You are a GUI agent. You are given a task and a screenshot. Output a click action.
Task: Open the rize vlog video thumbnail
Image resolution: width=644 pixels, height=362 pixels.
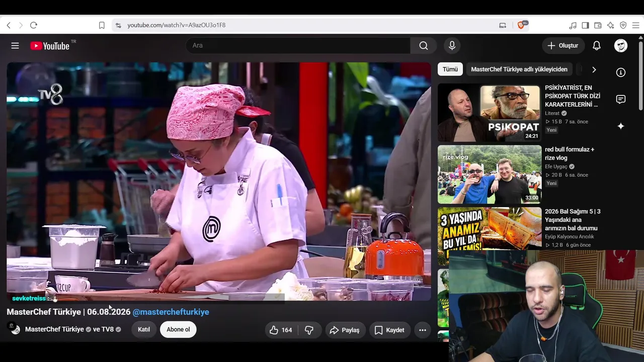[490, 174]
